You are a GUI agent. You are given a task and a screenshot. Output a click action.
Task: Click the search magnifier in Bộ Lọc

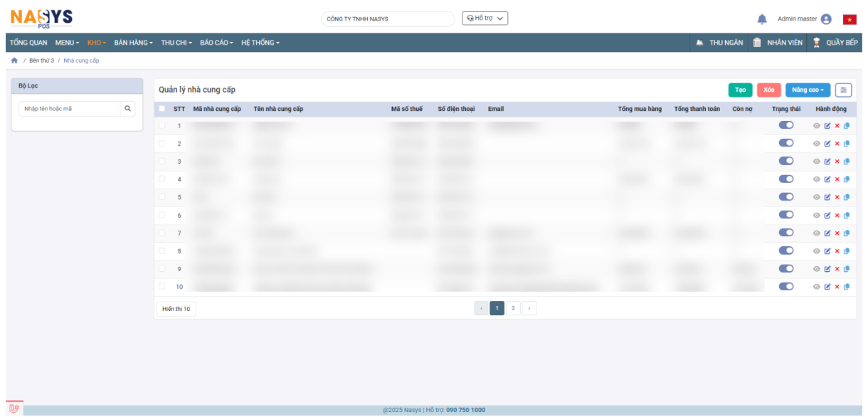coord(128,109)
